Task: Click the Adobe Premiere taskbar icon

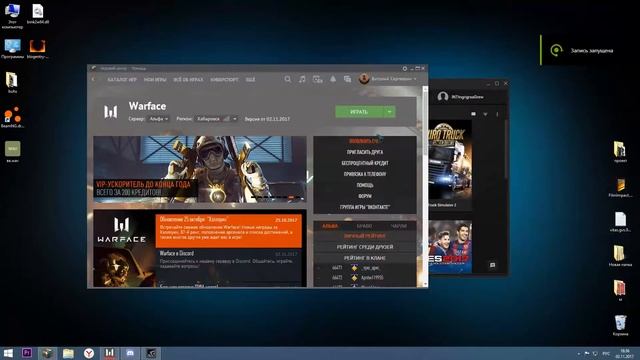Action: [27, 353]
